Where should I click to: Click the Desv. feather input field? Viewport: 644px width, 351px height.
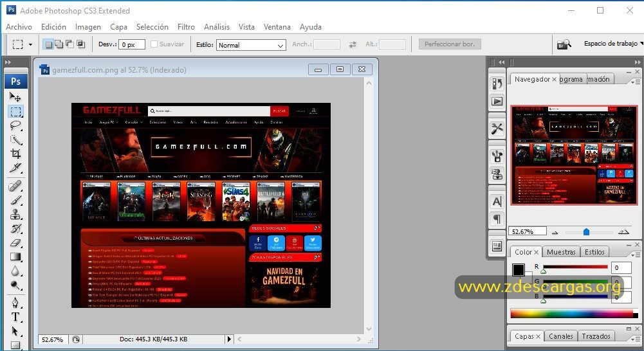[132, 44]
